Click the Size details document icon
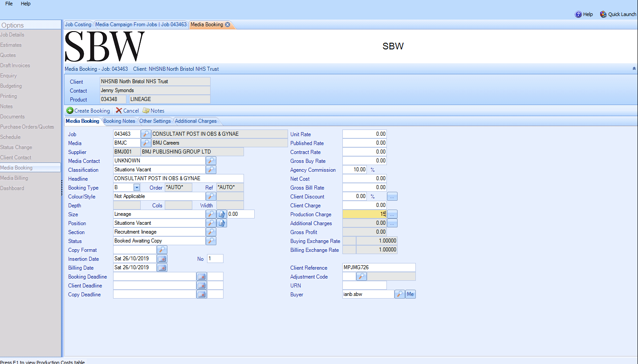The width and height of the screenshot is (638, 364). coord(222,214)
